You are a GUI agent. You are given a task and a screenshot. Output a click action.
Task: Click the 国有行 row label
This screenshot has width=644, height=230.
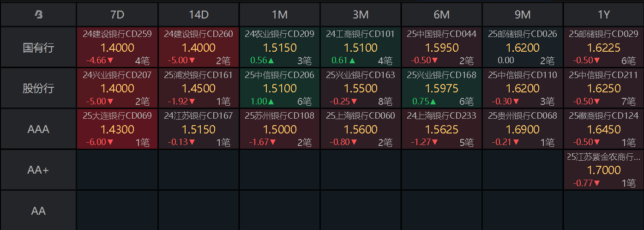(x=38, y=48)
